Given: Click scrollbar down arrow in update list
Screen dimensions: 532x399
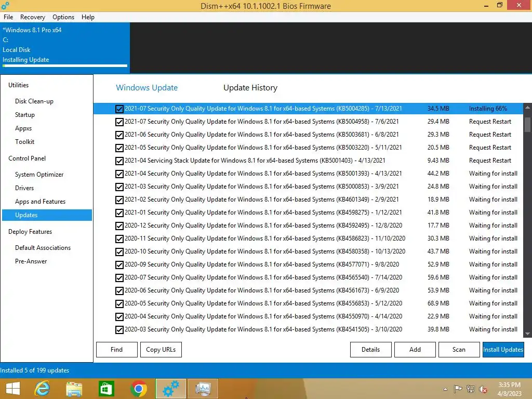Looking at the screenshot, I should (527, 334).
